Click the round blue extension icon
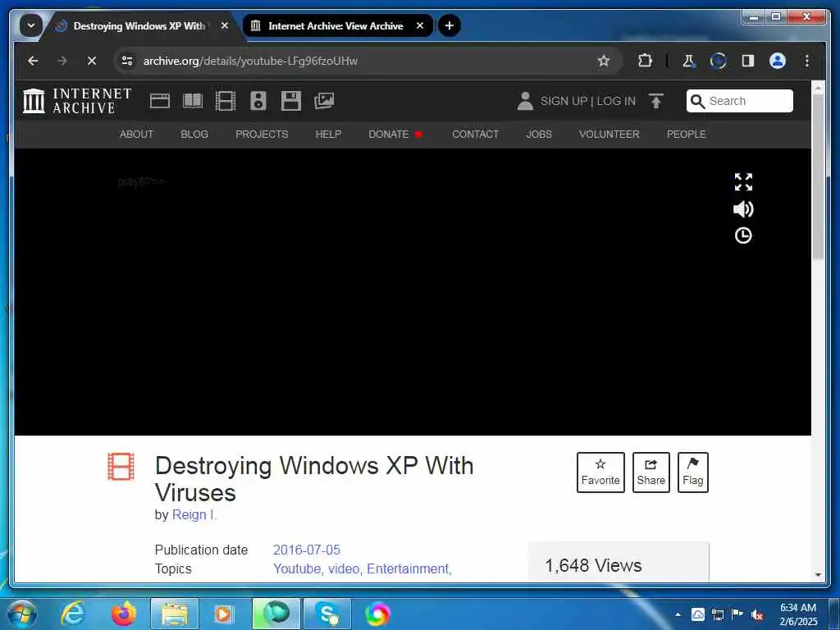 tap(719, 61)
